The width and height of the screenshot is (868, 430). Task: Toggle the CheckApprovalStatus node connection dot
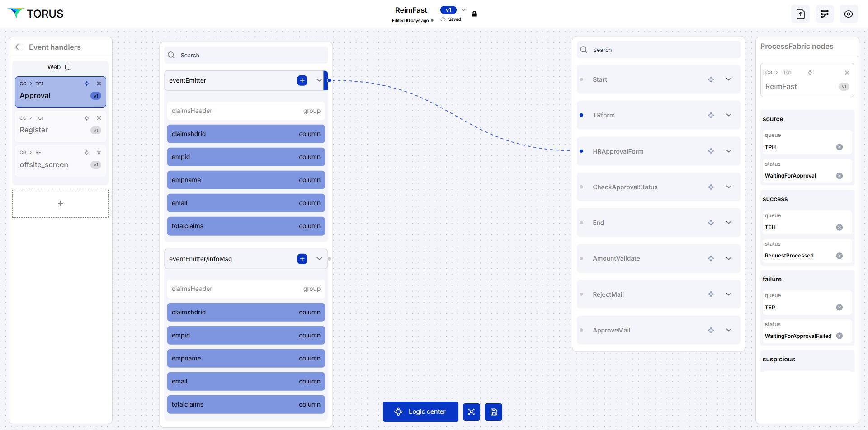click(581, 187)
